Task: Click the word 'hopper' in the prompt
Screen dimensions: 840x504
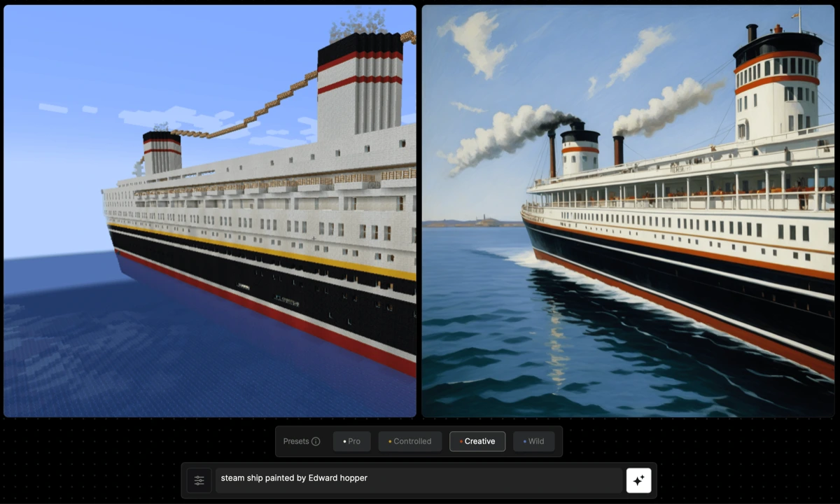Action: (x=353, y=478)
